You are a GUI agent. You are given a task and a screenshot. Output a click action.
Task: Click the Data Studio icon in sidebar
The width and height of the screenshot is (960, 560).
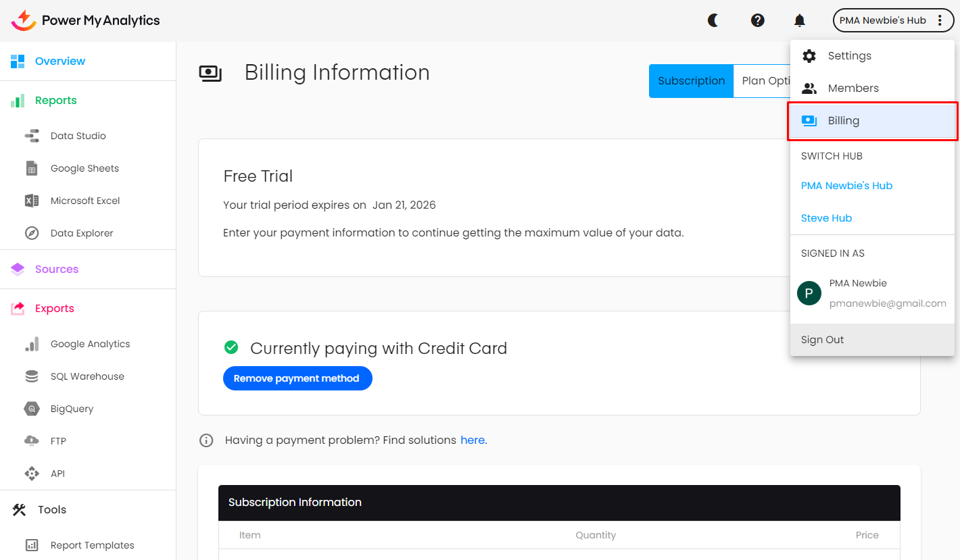[32, 136]
